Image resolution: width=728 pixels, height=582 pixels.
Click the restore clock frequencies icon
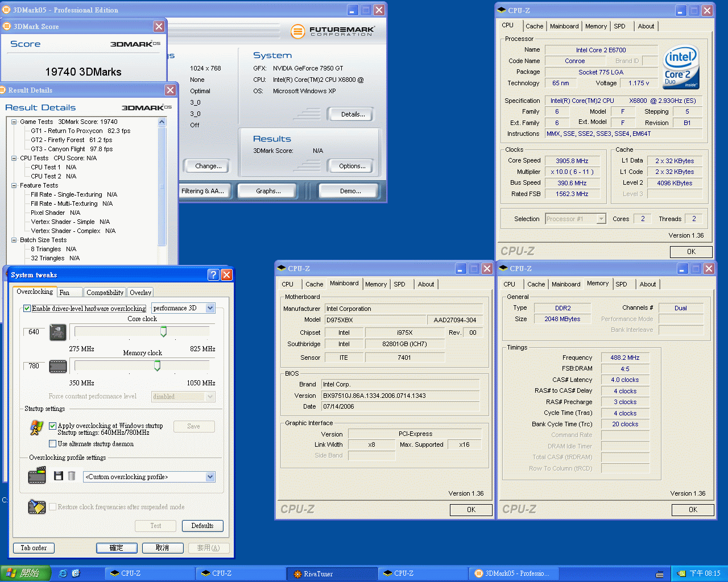37,506
